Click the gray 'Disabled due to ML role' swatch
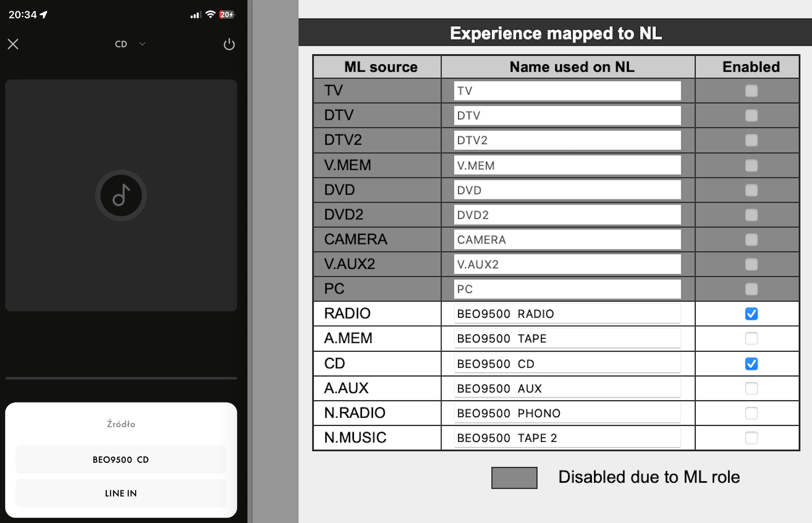Viewport: 812px width, 523px height. tap(514, 478)
